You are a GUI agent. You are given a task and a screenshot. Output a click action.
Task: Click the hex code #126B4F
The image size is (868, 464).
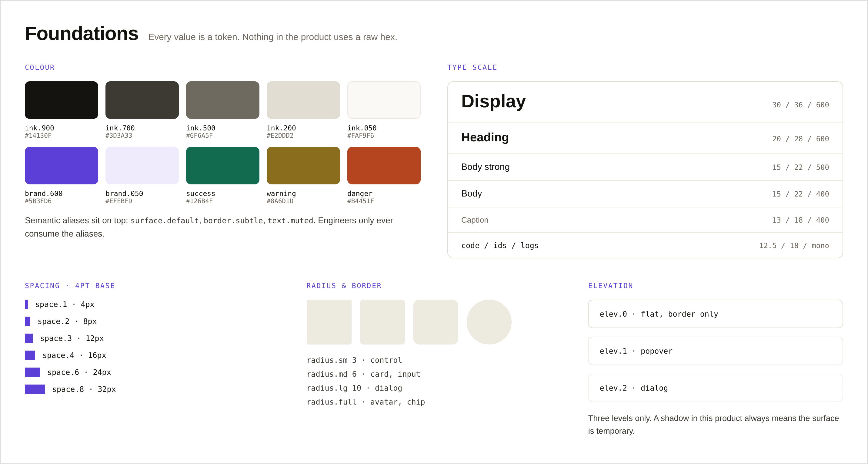click(x=199, y=201)
